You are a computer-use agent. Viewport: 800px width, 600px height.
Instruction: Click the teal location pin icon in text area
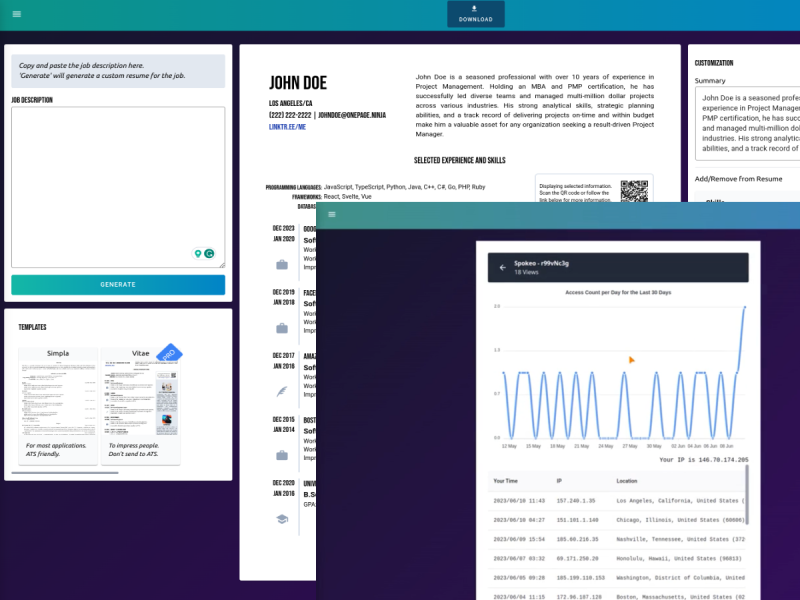point(198,254)
